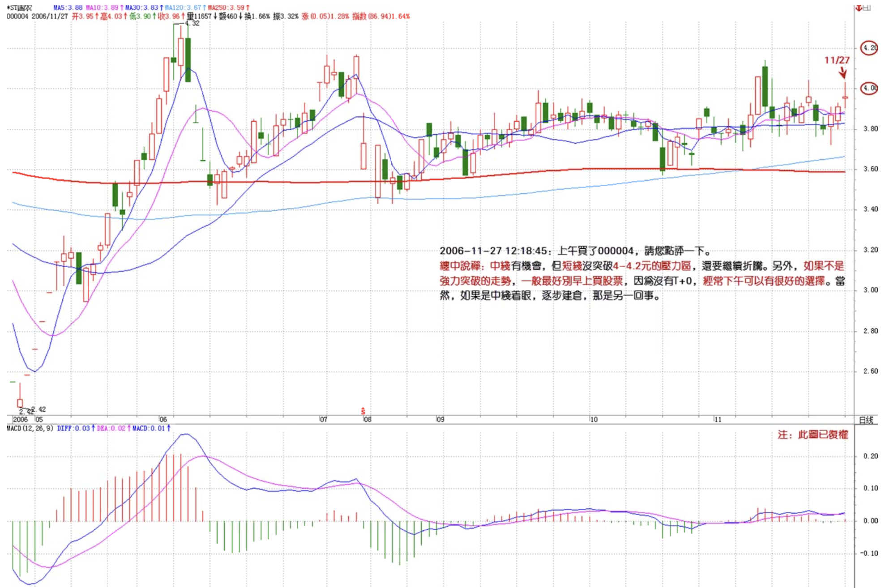Screen dimensions: 881x588
Task: Click the circled 4.20 price label
Action: [x=869, y=48]
